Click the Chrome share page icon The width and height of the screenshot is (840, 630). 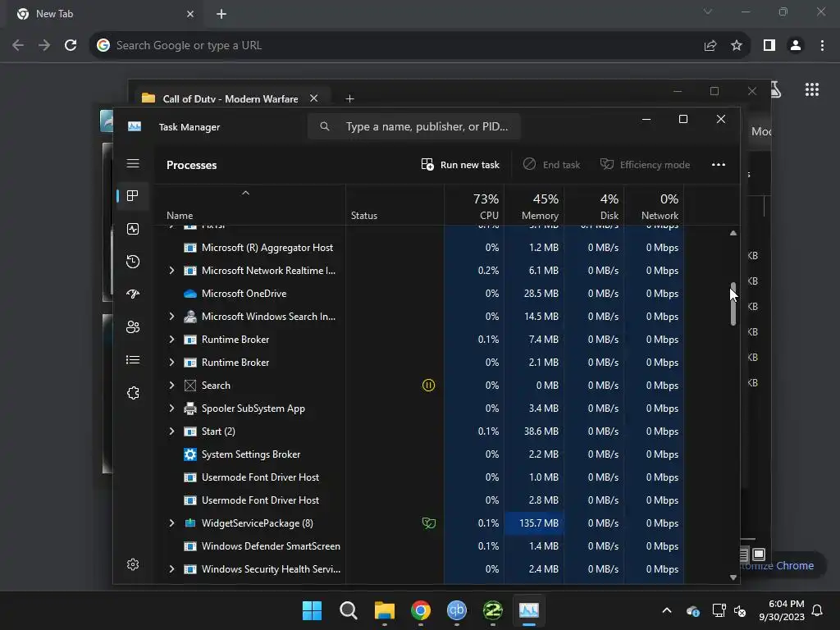click(x=710, y=46)
